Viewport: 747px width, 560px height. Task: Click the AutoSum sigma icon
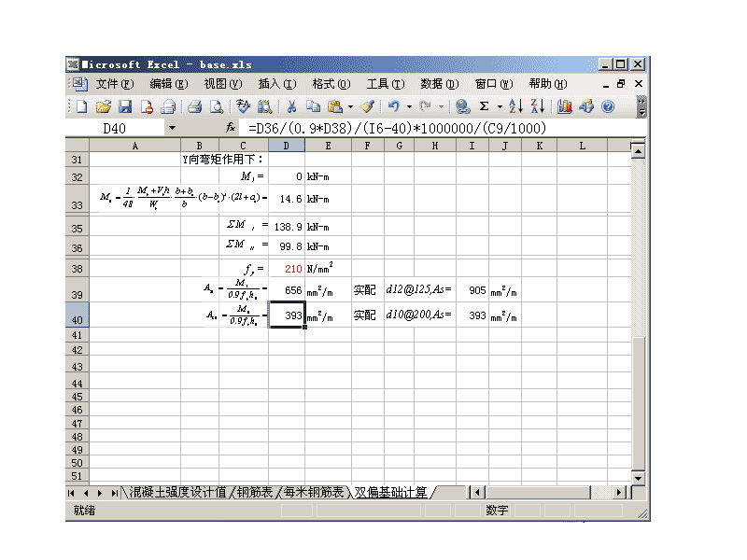(x=484, y=106)
